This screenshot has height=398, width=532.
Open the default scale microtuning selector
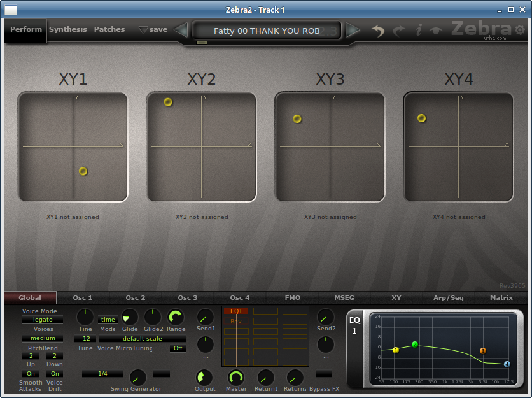pos(142,339)
